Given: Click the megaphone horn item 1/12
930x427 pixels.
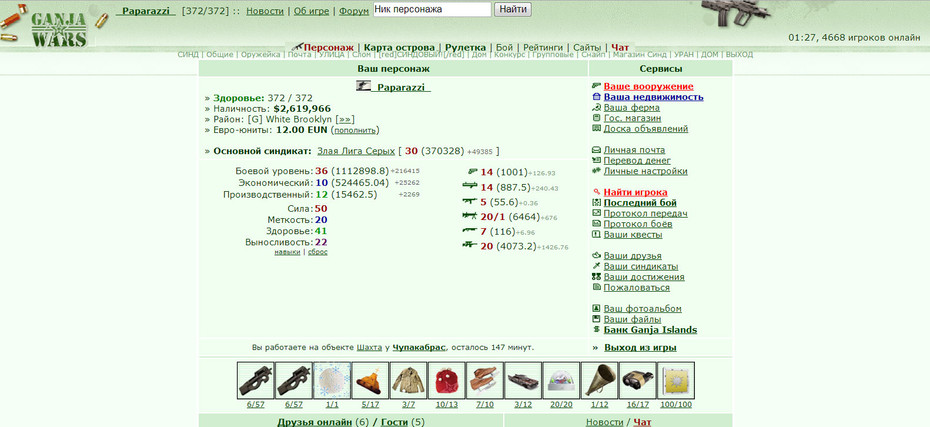Looking at the screenshot, I should click(599, 381).
